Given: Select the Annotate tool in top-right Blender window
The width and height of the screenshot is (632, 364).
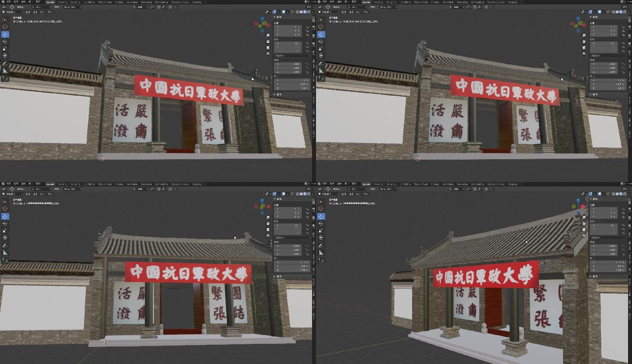Looking at the screenshot, I should pyautogui.click(x=321, y=64).
